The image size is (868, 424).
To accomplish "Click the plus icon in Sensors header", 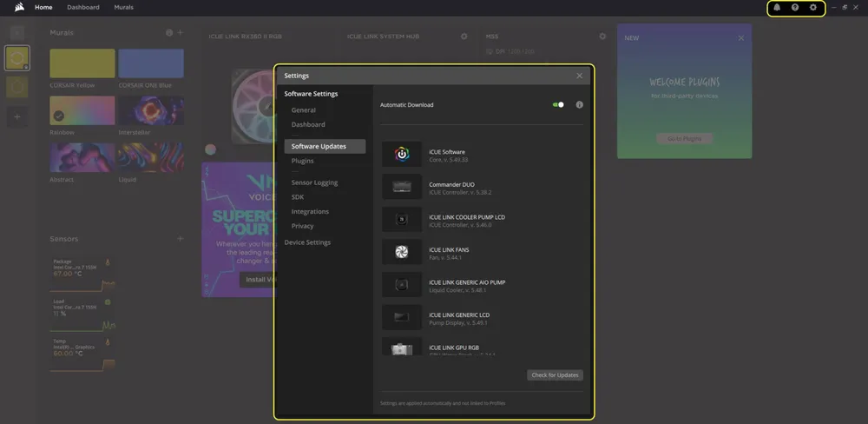I will tap(180, 239).
